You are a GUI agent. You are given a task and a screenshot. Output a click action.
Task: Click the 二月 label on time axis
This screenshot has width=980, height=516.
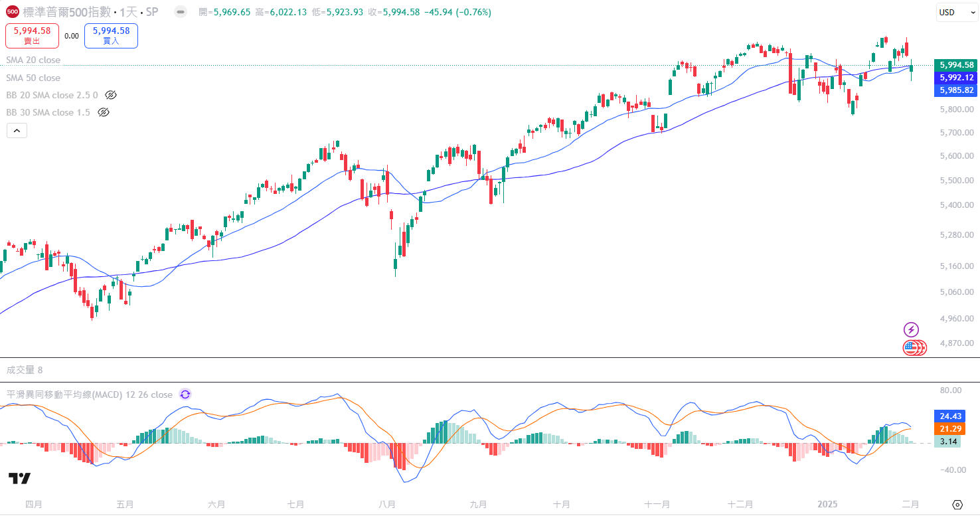911,505
